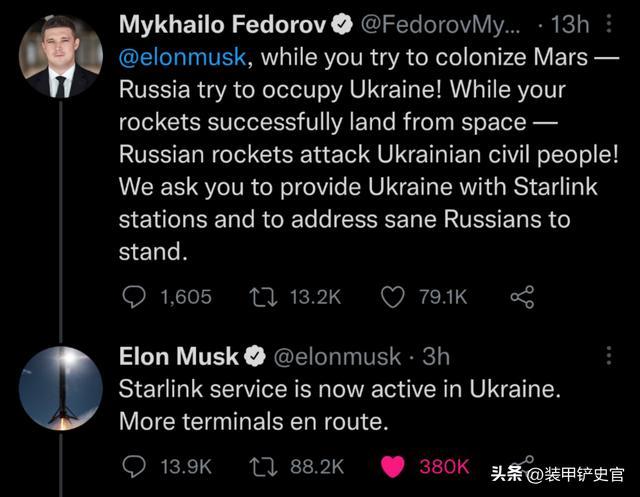Open more options on Elon Musk's tweet

[x=609, y=356]
